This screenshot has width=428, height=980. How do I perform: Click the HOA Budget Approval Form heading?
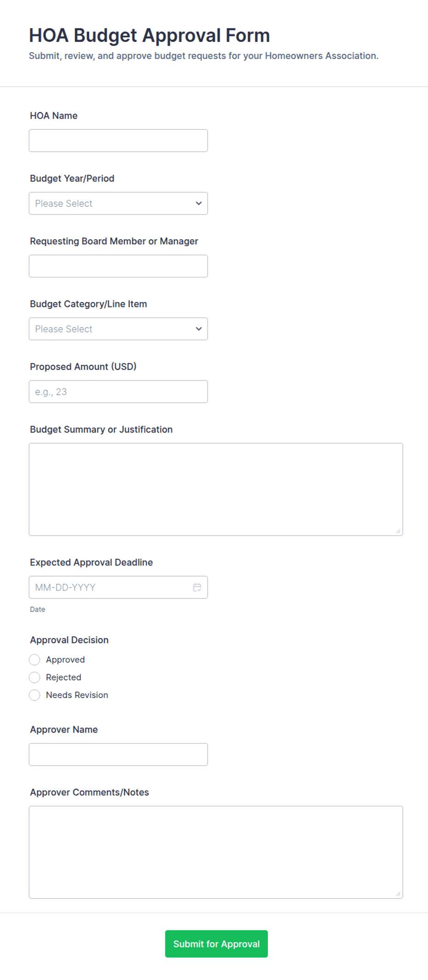[150, 35]
